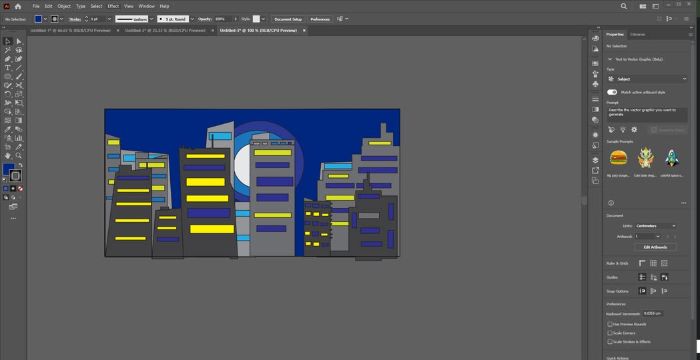Show the rulers in Ruler & Grids

642,264
